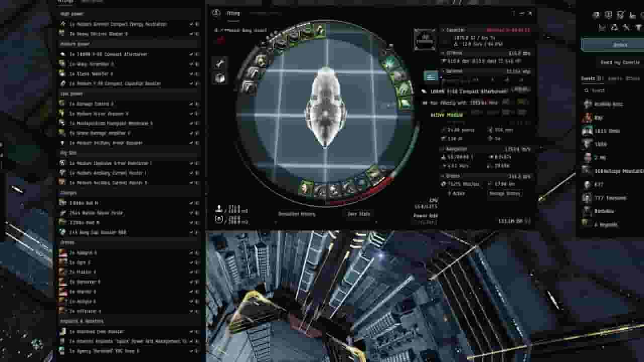644x362 pixels.
Task: Show info for Energy Neutralizer row
Action: (x=197, y=24)
